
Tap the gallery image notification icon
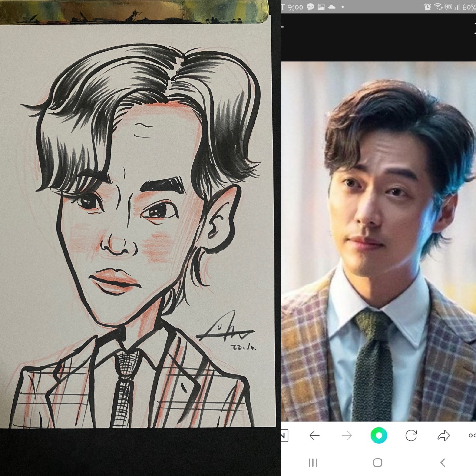click(321, 7)
